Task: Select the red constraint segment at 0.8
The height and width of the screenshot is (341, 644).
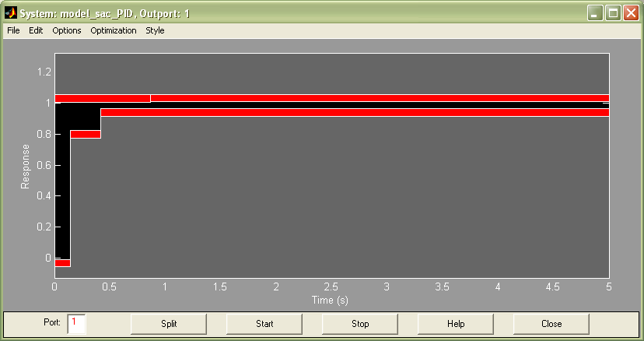Action: pyautogui.click(x=86, y=134)
